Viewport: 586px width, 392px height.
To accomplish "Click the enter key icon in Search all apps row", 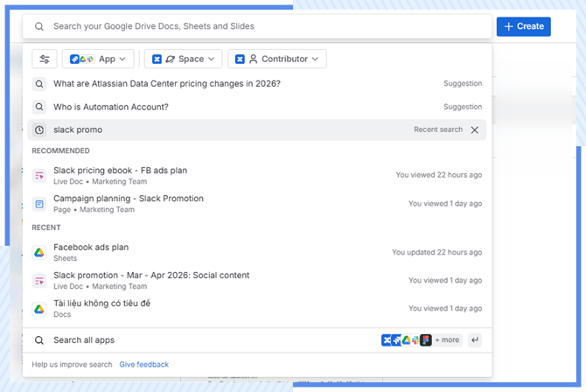I will coord(475,340).
